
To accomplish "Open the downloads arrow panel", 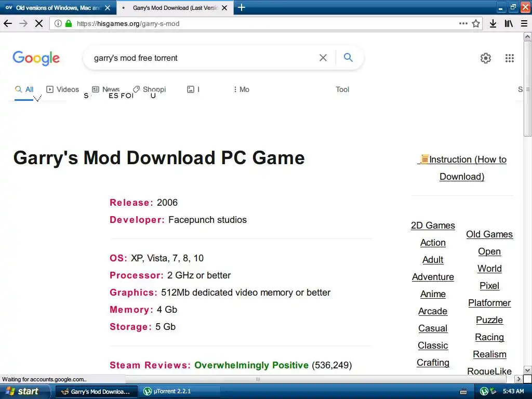I will (x=493, y=23).
